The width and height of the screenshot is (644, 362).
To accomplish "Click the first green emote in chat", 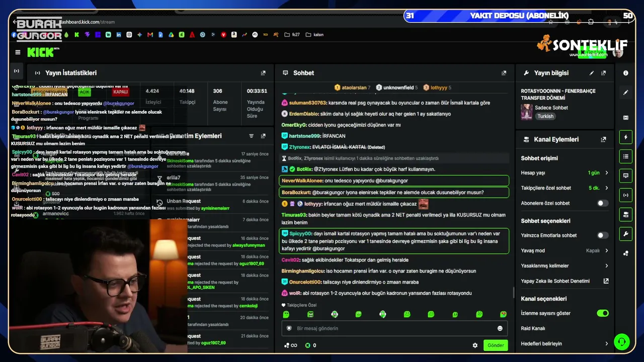I will [286, 314].
